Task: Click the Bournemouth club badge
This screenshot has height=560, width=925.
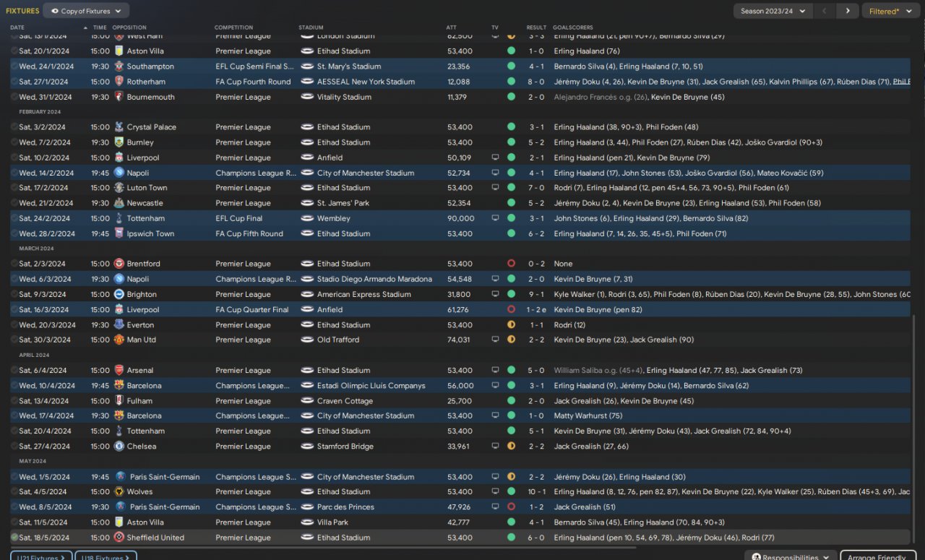Action: 119,97
